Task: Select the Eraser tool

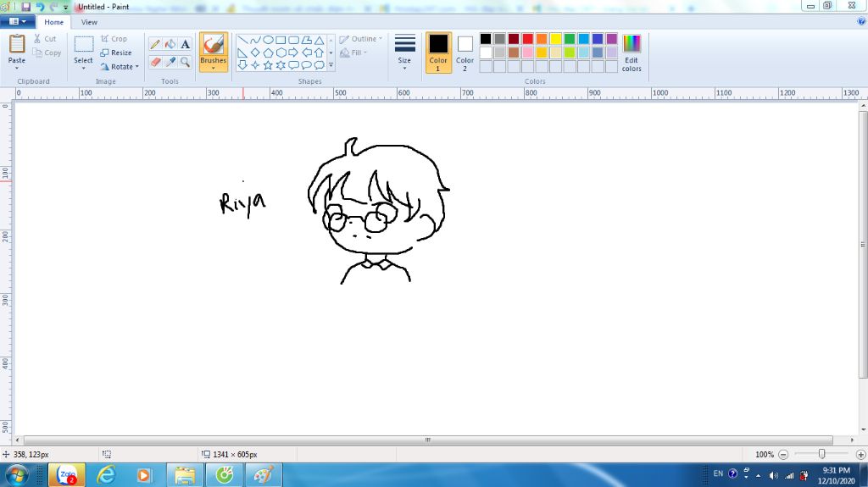Action: [x=156, y=62]
